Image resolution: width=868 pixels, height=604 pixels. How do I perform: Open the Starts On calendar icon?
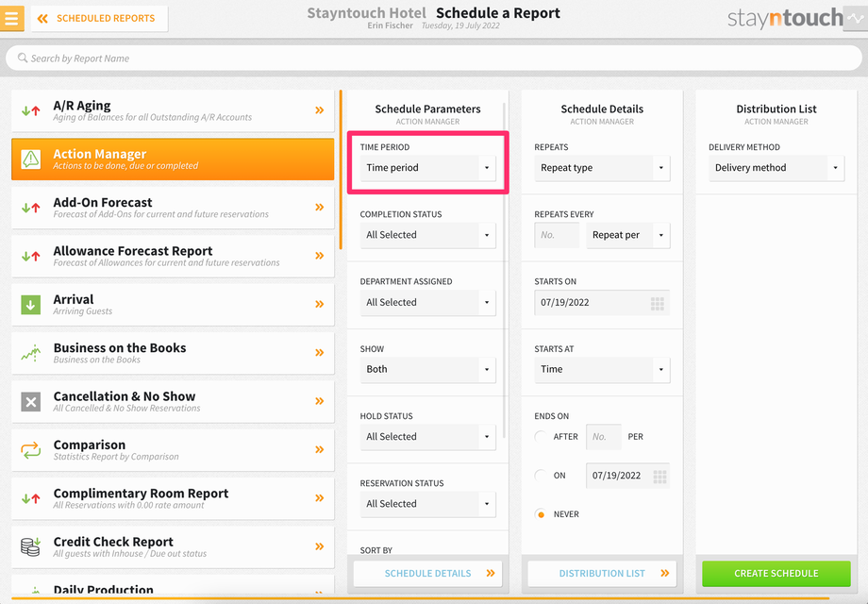pyautogui.click(x=657, y=303)
